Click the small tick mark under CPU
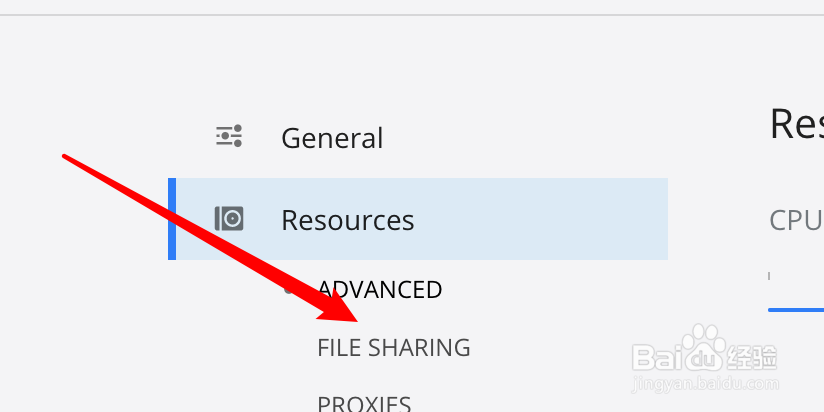 click(769, 275)
